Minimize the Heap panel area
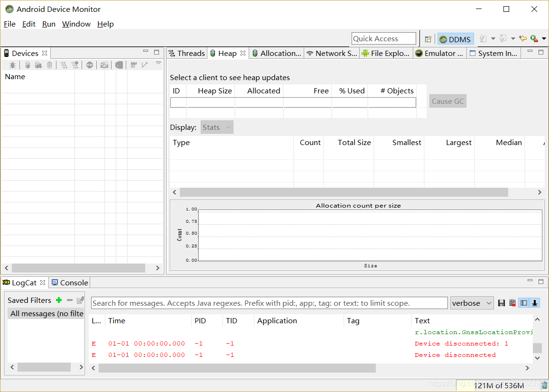The image size is (549, 392). tap(530, 52)
